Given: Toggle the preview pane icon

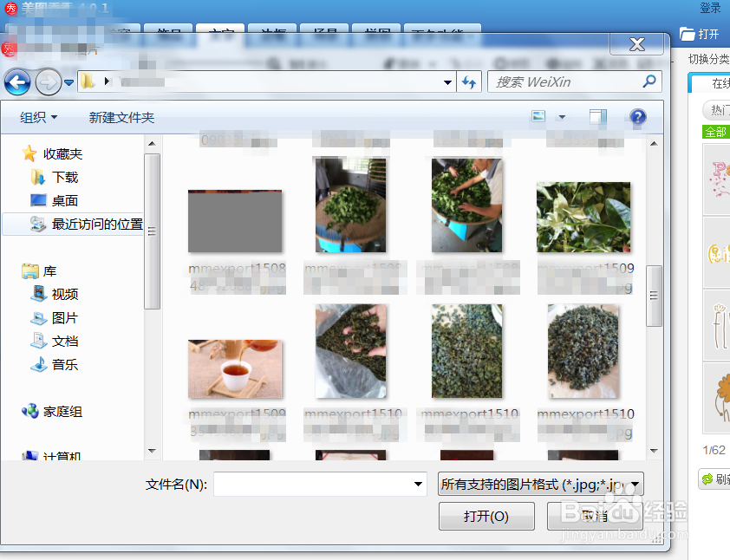Looking at the screenshot, I should pos(597,116).
